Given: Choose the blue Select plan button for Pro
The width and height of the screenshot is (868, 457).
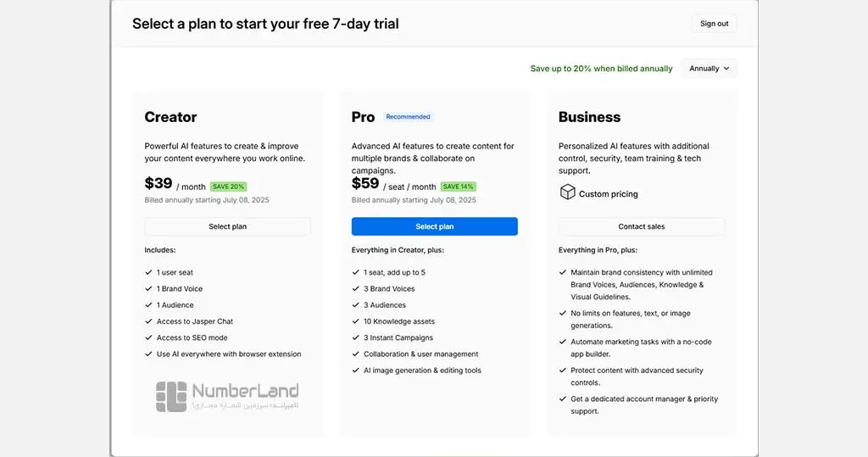Looking at the screenshot, I should point(435,226).
